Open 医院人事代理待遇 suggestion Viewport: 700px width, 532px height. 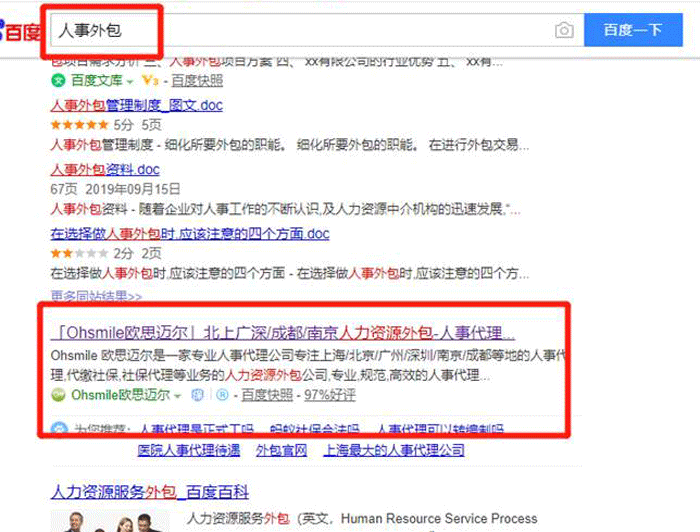pos(188,450)
